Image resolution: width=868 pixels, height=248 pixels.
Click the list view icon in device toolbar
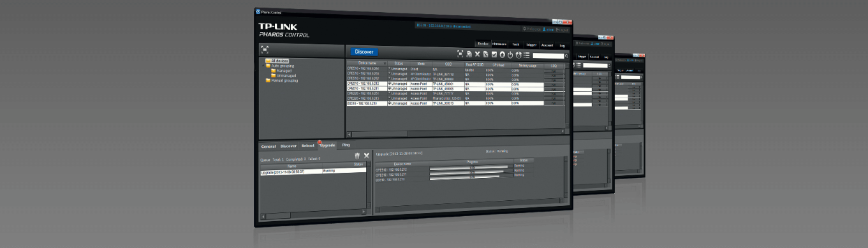527,55
